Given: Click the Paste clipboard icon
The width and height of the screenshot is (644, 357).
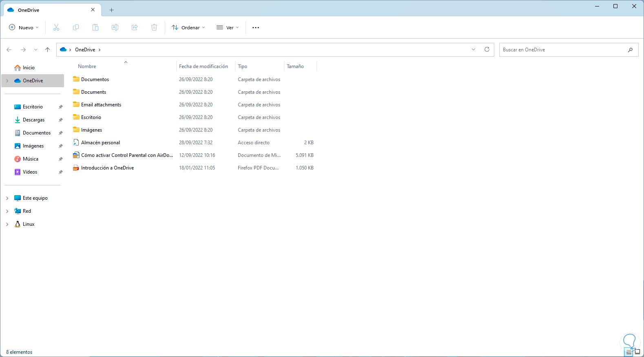Looking at the screenshot, I should (x=95, y=27).
